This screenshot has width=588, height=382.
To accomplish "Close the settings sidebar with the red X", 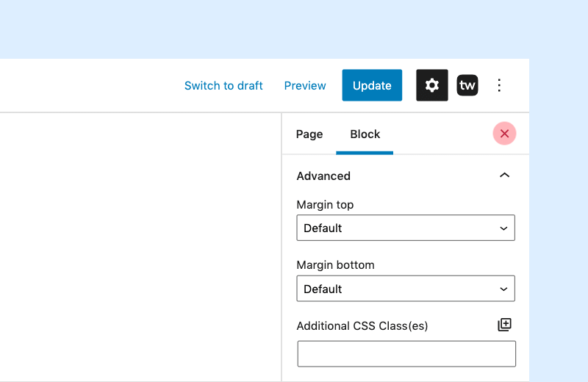I will tap(504, 134).
